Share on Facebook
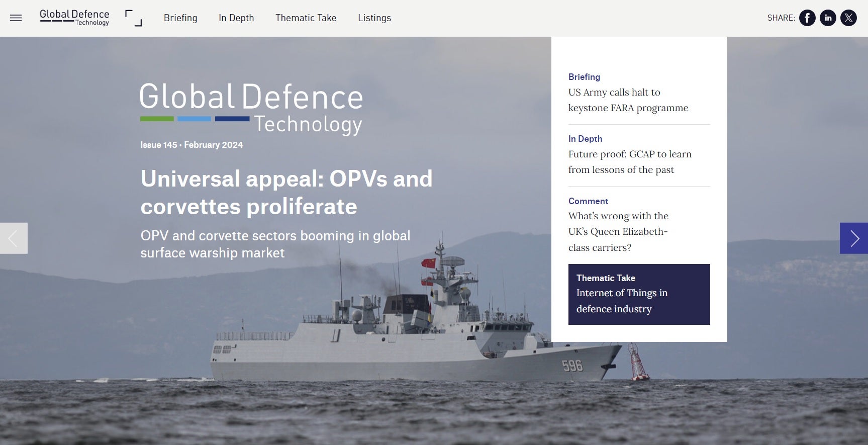Screen dimensions: 868x445 [x=807, y=18]
